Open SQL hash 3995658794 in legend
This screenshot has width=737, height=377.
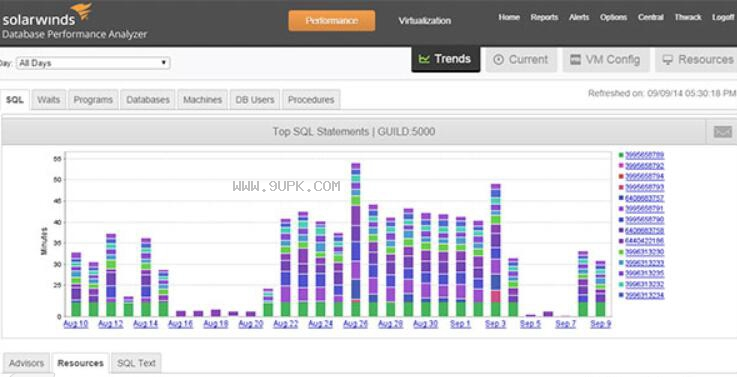(644, 177)
